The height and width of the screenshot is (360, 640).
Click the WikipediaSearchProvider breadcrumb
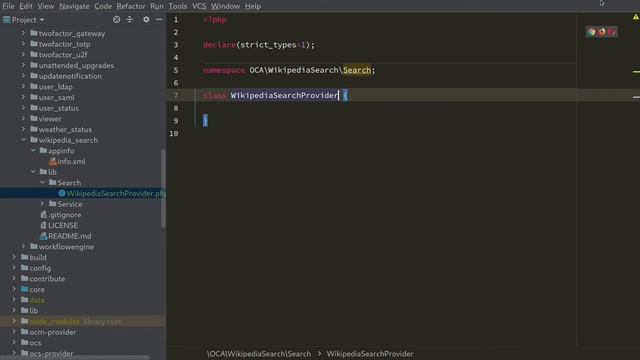[x=370, y=354]
